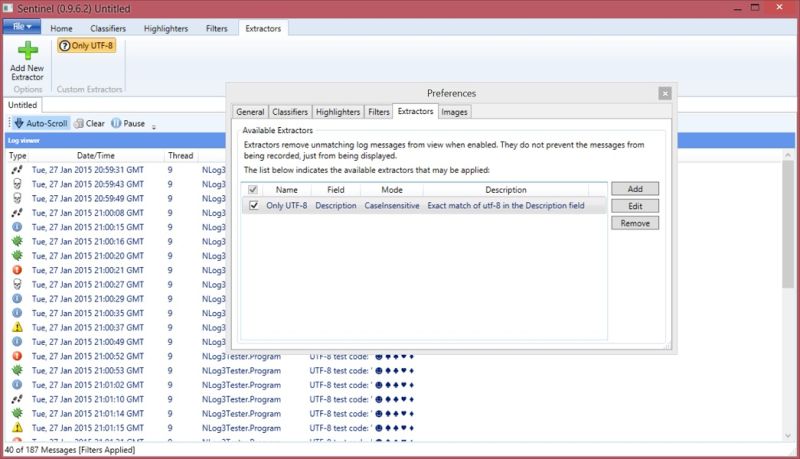
Task: Uncheck the Only UTF-8 extractor checkbox
Action: [254, 206]
